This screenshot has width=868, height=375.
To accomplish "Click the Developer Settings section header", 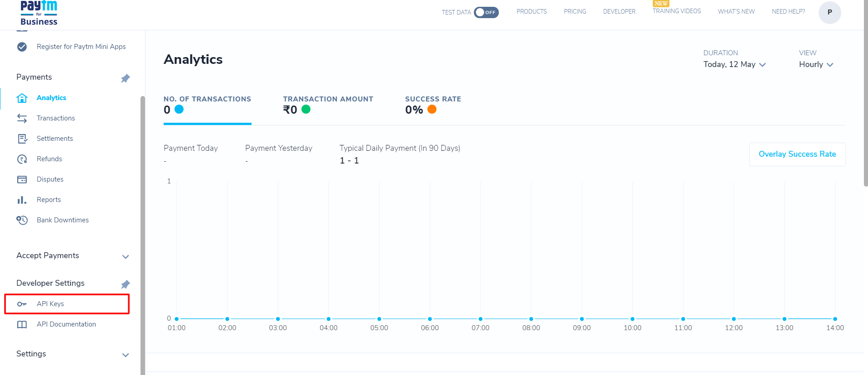I will [x=50, y=283].
